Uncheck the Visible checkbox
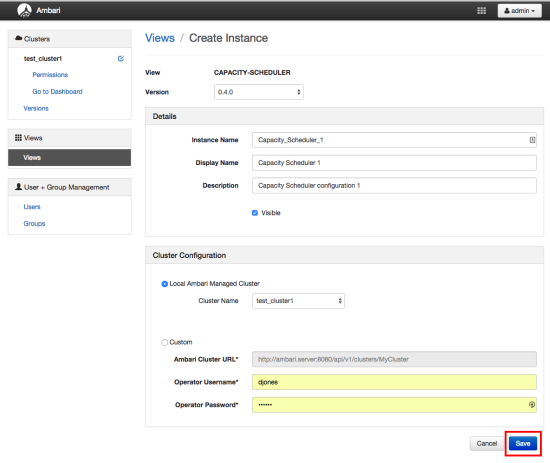The height and width of the screenshot is (463, 550). click(255, 213)
